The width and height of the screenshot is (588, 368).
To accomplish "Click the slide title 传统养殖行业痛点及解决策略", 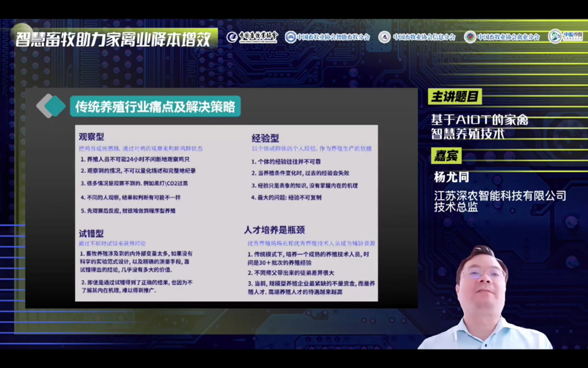I will 155,106.
